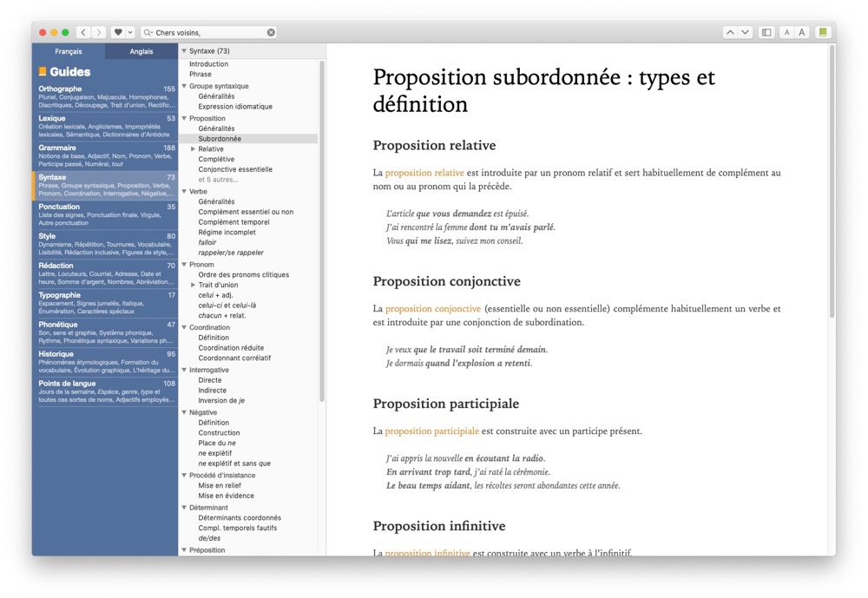Select the Phrase entry
This screenshot has width=868, height=598.
click(x=201, y=74)
